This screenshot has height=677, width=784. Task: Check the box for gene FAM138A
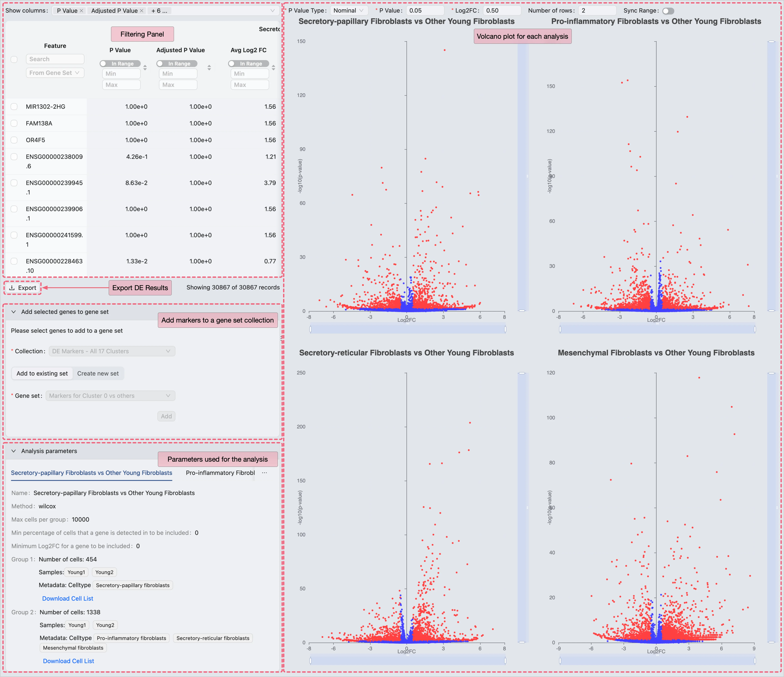14,123
